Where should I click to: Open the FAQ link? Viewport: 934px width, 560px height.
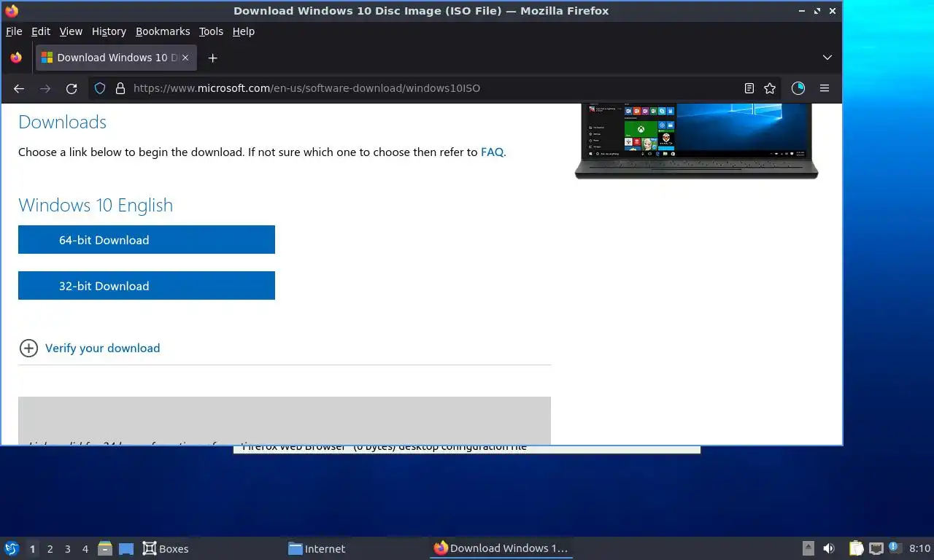[492, 152]
